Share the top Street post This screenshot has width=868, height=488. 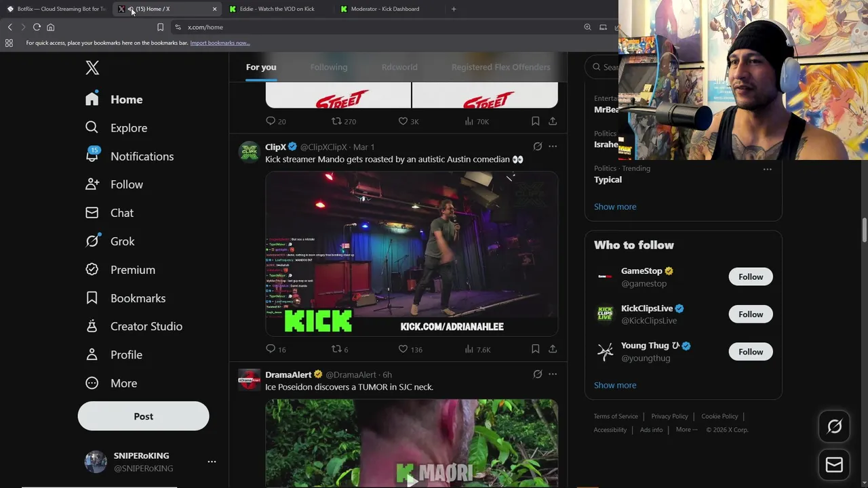553,121
